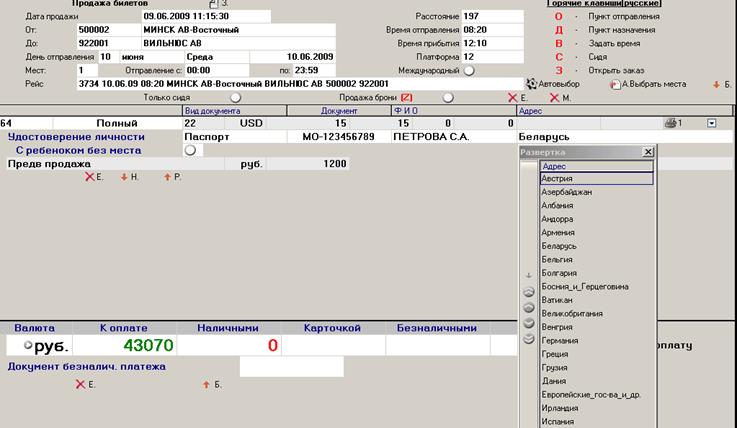This screenshot has width=737, height=428.
Task: Click the red Z icon next to Продажа брони
Action: [x=407, y=98]
